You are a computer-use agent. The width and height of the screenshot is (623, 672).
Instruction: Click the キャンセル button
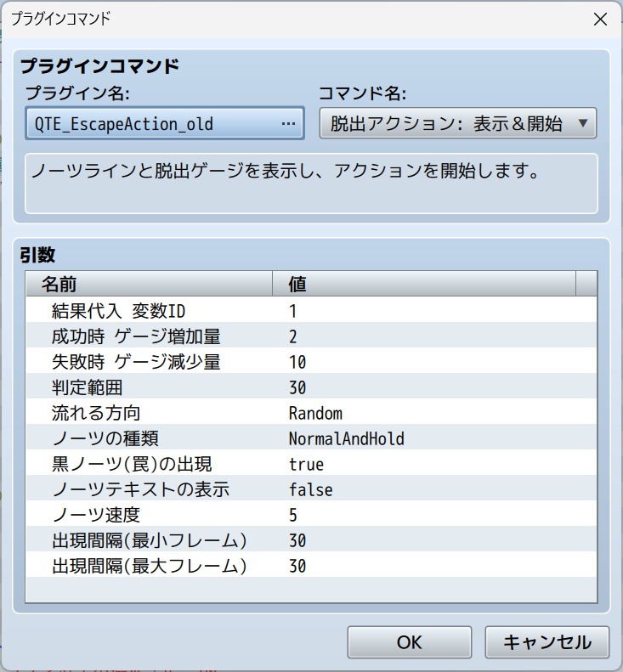[547, 642]
